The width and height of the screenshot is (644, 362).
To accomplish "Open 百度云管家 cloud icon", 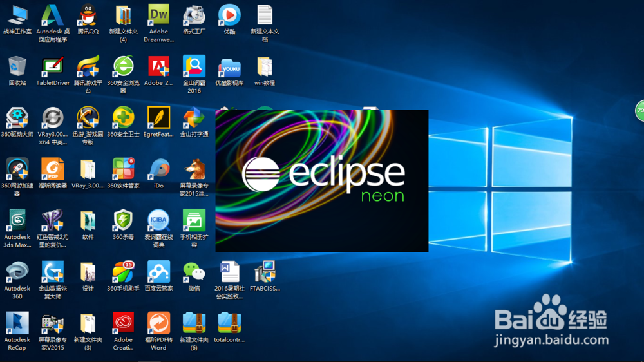I will click(x=158, y=272).
